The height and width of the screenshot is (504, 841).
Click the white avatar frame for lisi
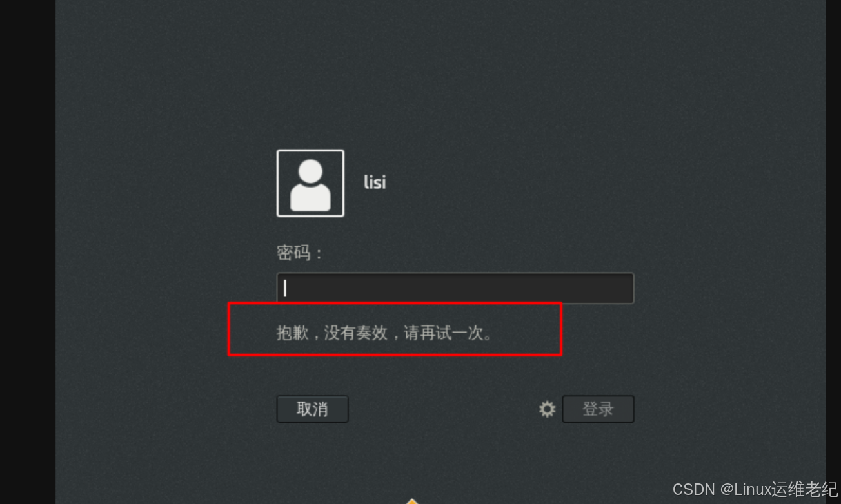coord(310,183)
